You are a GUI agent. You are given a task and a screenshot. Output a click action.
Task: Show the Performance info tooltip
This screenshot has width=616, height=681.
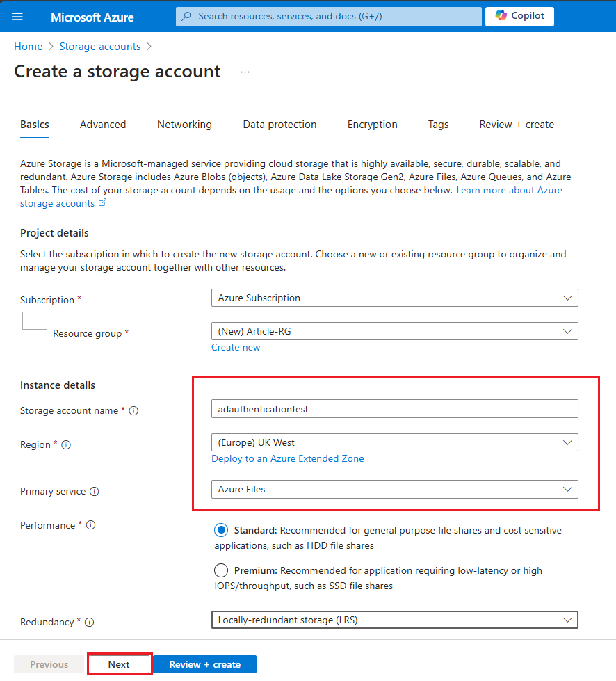(x=91, y=525)
